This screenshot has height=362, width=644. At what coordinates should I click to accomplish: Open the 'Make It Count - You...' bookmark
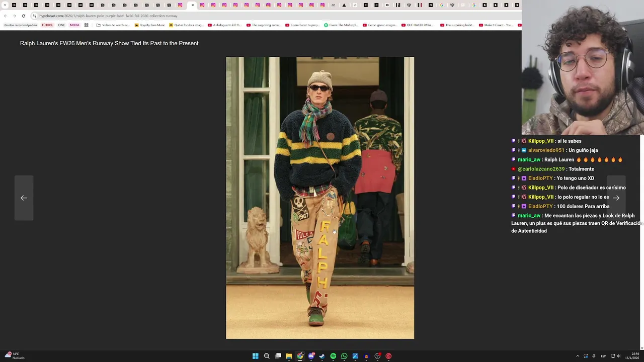[496, 25]
